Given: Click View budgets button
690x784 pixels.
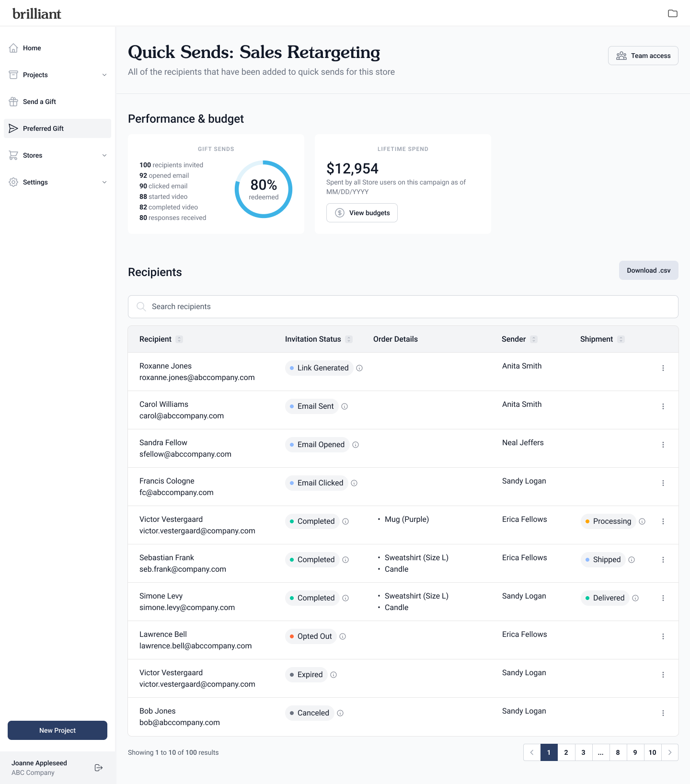Looking at the screenshot, I should click(x=362, y=213).
